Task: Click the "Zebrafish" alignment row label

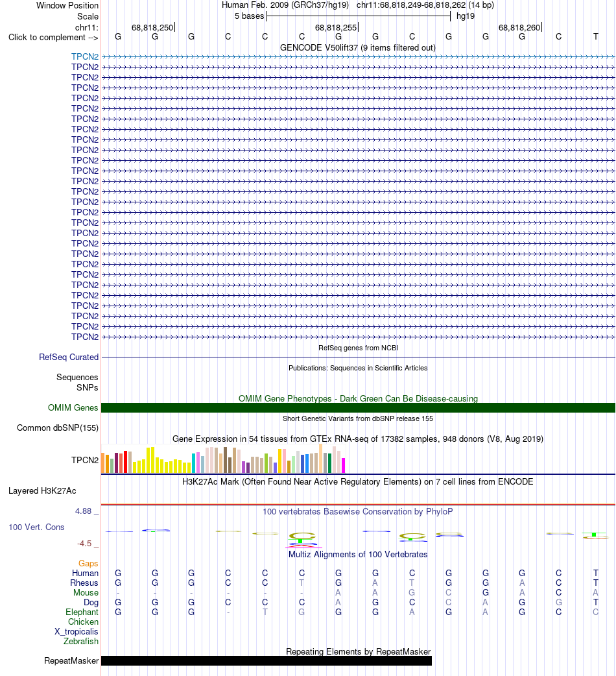Action: coord(81,641)
